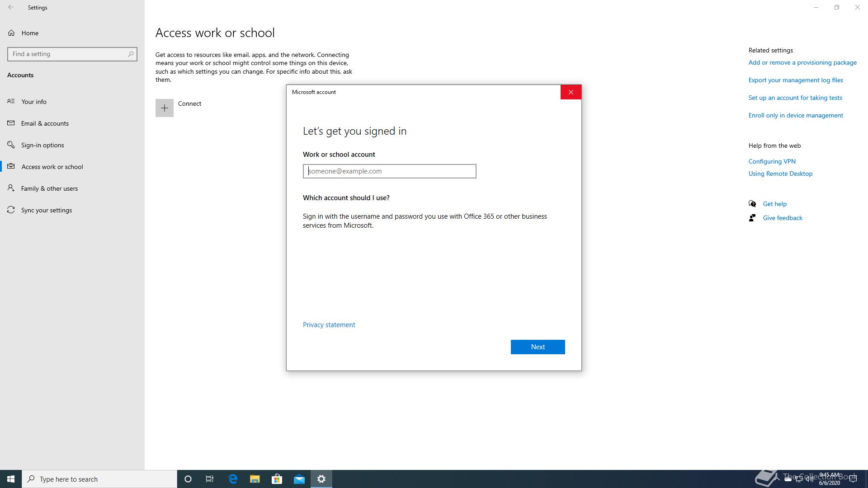Select the Your info person icon
The image size is (868, 488).
(x=11, y=101)
